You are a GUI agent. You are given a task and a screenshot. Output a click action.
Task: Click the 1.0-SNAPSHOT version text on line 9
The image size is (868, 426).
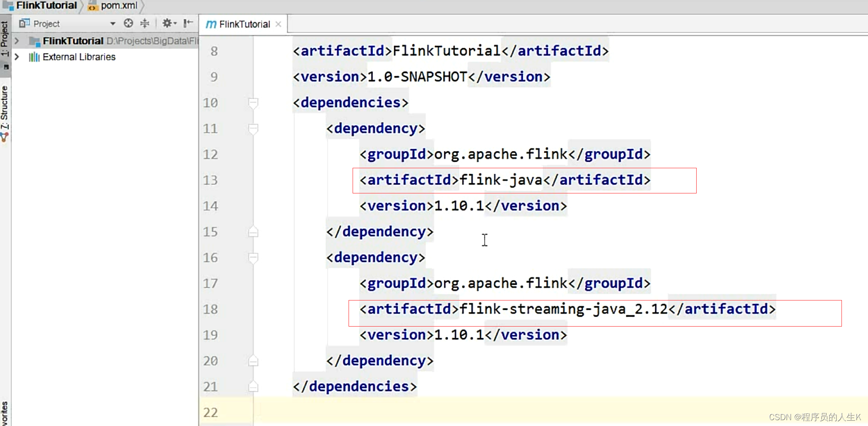point(417,76)
